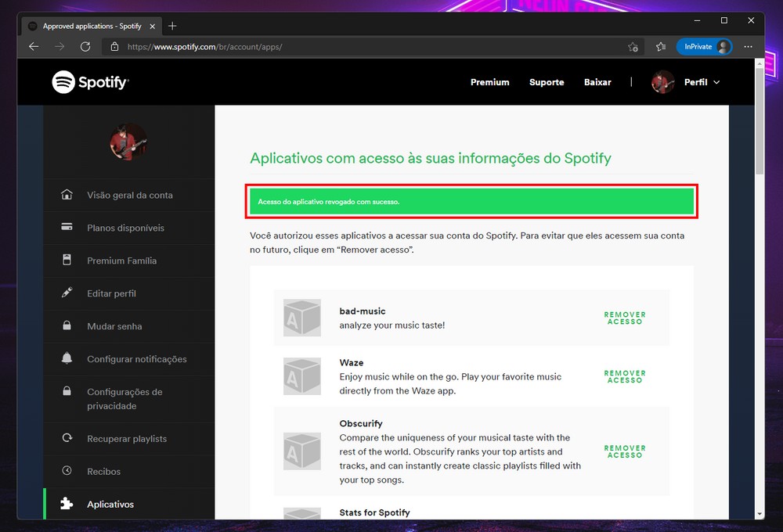Open the Suporte menu item
Screen dimensions: 783x532
click(547, 82)
